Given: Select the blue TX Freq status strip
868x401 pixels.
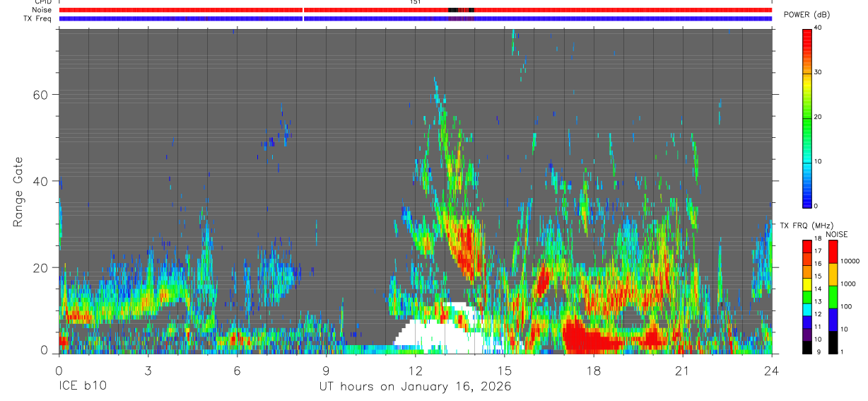Looking at the screenshot, I should pyautogui.click(x=416, y=18).
